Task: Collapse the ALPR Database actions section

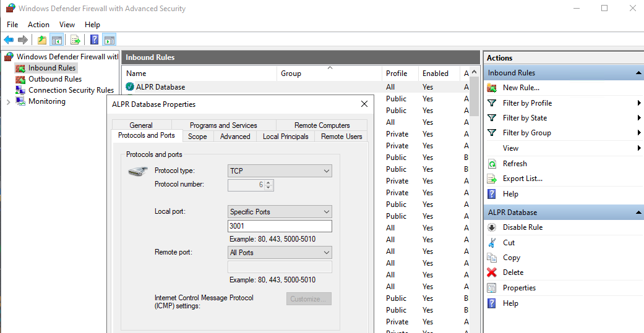Action: pyautogui.click(x=638, y=213)
